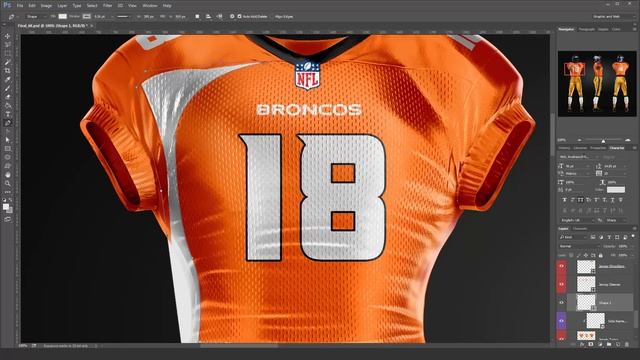Open the font size dropdown
The height and width of the screenshot is (360, 640).
577,166
